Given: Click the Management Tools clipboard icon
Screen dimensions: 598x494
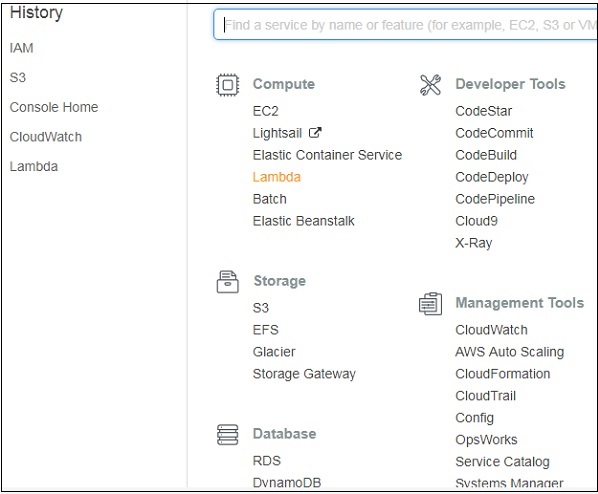Looking at the screenshot, I should tap(430, 304).
